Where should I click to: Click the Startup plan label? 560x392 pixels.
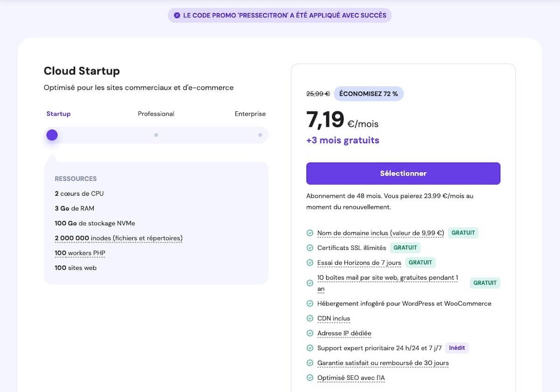(58, 114)
